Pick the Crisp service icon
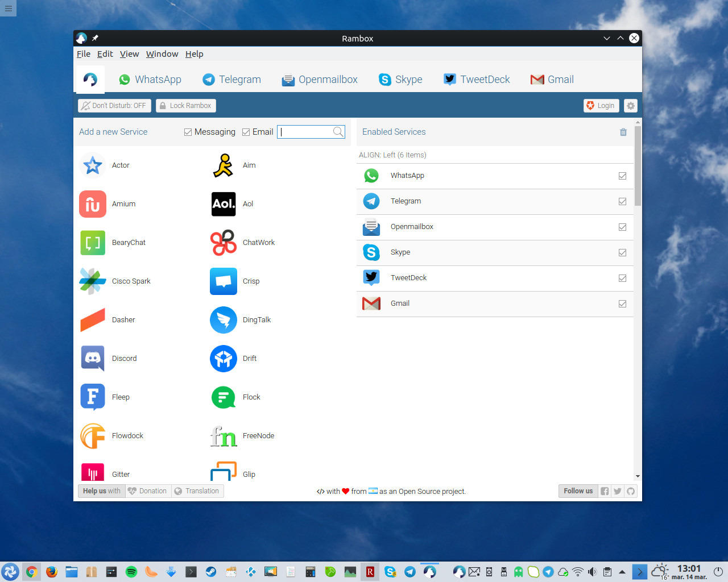This screenshot has width=728, height=582. (224, 281)
